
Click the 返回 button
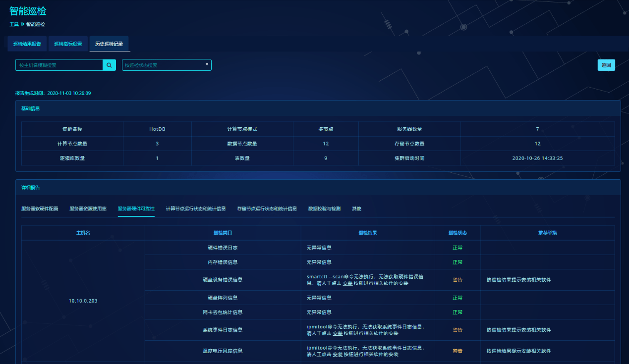[x=606, y=65]
